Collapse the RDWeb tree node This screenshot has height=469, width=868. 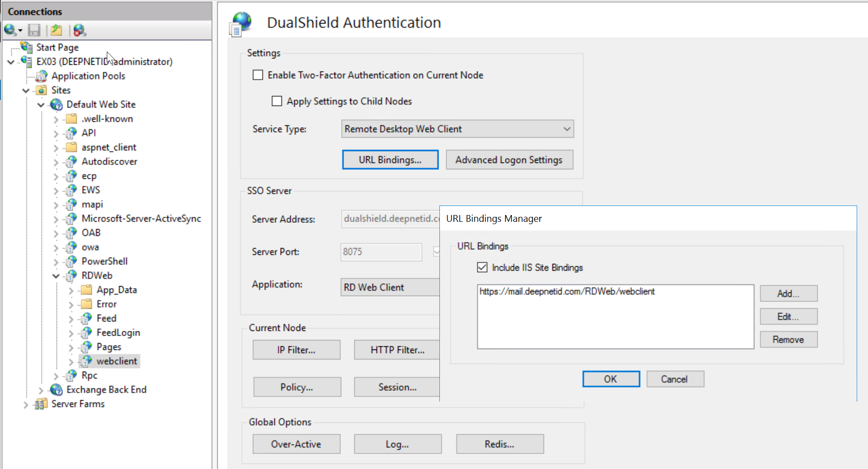56,276
